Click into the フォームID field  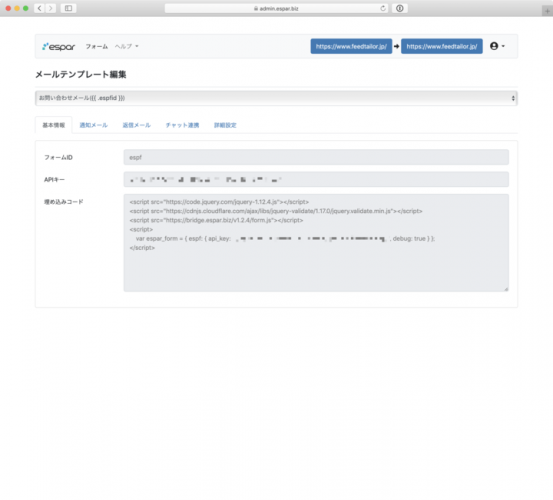click(316, 157)
